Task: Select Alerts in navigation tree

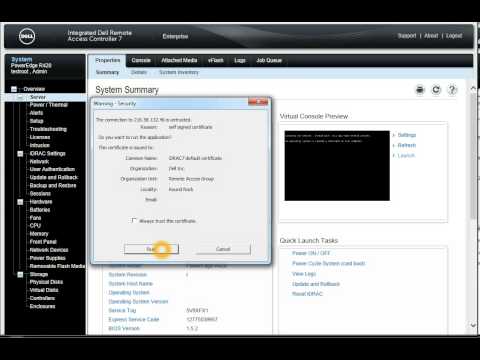Action: [x=36, y=113]
